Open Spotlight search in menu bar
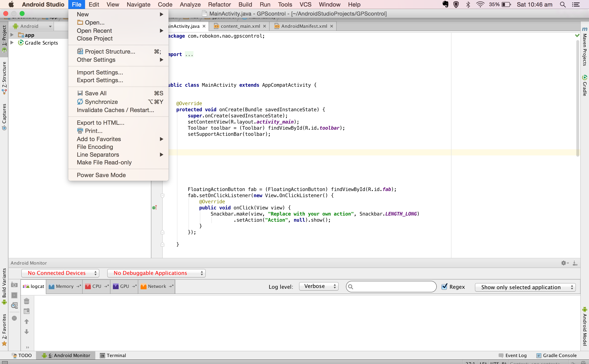Viewport: 589px width, 364px height. pos(563,4)
